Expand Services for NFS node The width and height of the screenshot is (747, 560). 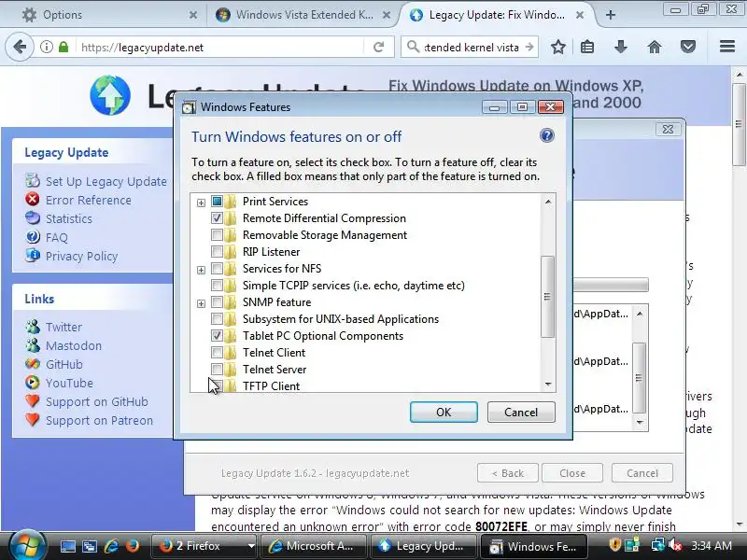[201, 270]
